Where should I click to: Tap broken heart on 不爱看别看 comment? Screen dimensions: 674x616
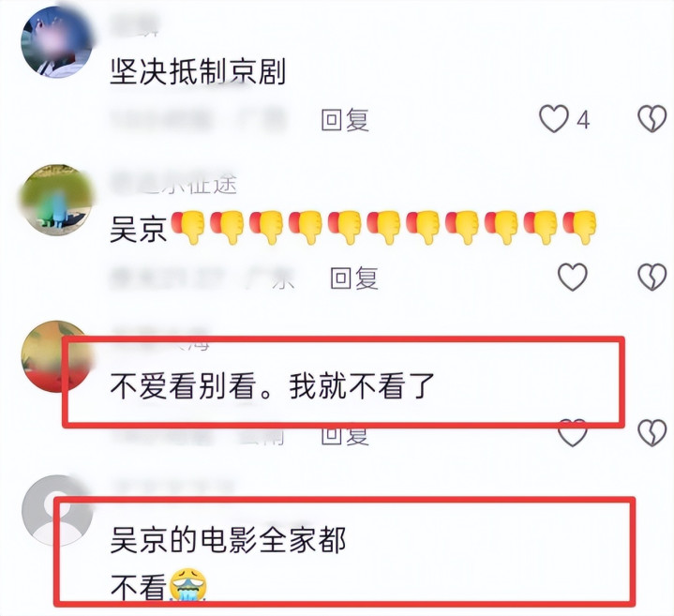click(652, 433)
